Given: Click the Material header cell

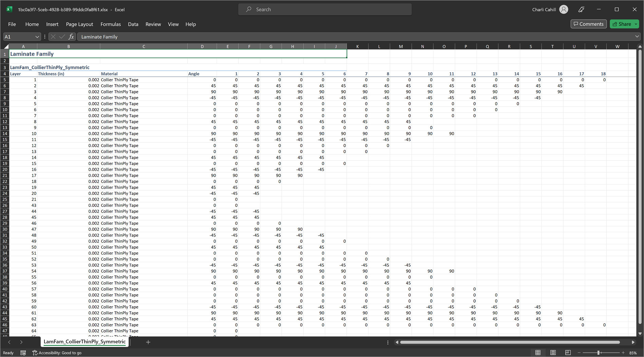Looking at the screenshot, I should pyautogui.click(x=144, y=74).
